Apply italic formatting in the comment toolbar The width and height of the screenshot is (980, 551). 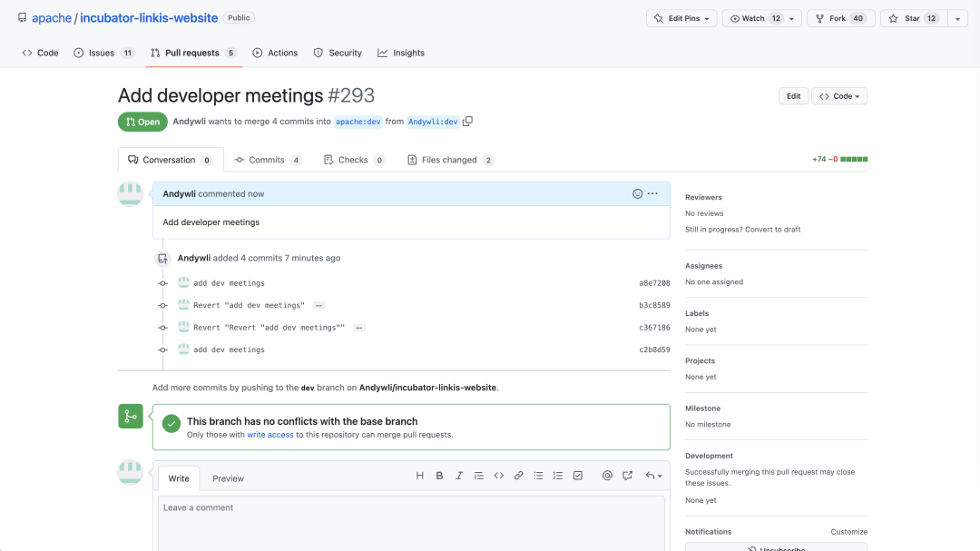[x=459, y=476]
